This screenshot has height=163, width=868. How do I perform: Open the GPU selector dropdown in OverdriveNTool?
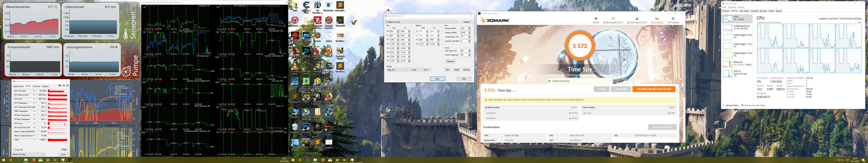click(x=422, y=22)
